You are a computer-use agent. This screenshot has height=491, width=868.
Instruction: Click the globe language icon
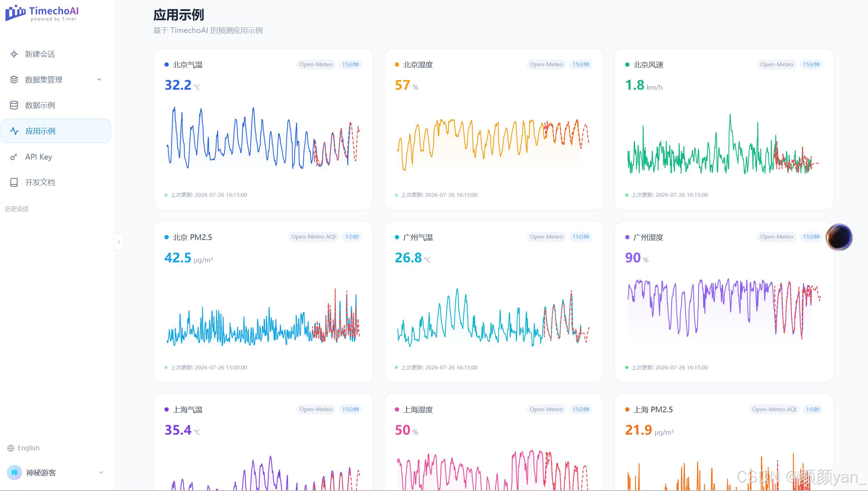click(x=11, y=448)
